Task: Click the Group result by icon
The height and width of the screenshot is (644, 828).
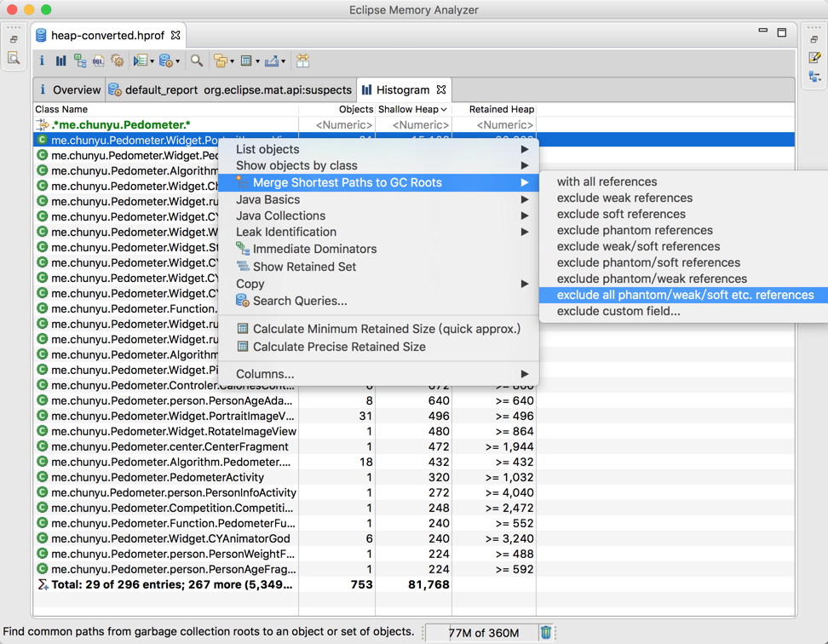Action: pos(220,60)
